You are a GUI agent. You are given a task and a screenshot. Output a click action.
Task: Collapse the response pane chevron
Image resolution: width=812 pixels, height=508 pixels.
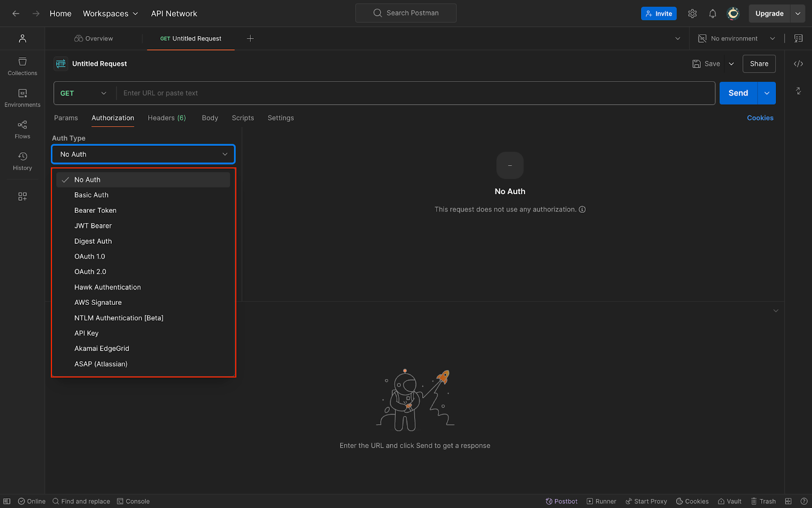(x=775, y=311)
